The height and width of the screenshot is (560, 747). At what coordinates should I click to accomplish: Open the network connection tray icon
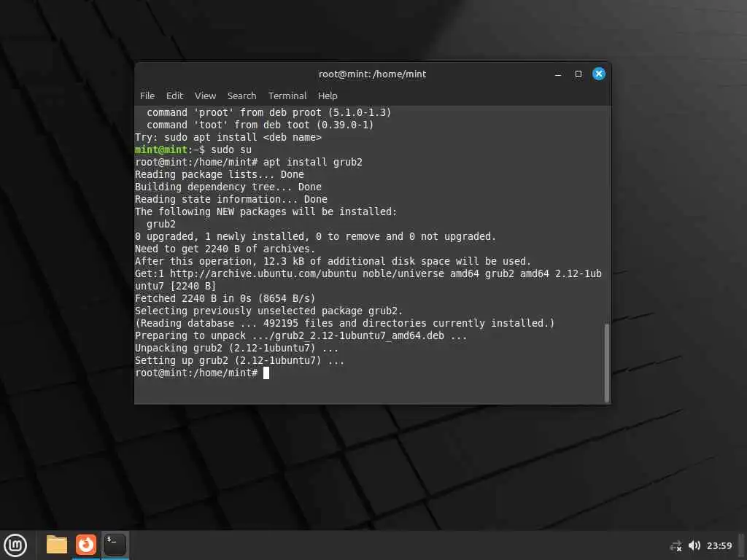[676, 545]
